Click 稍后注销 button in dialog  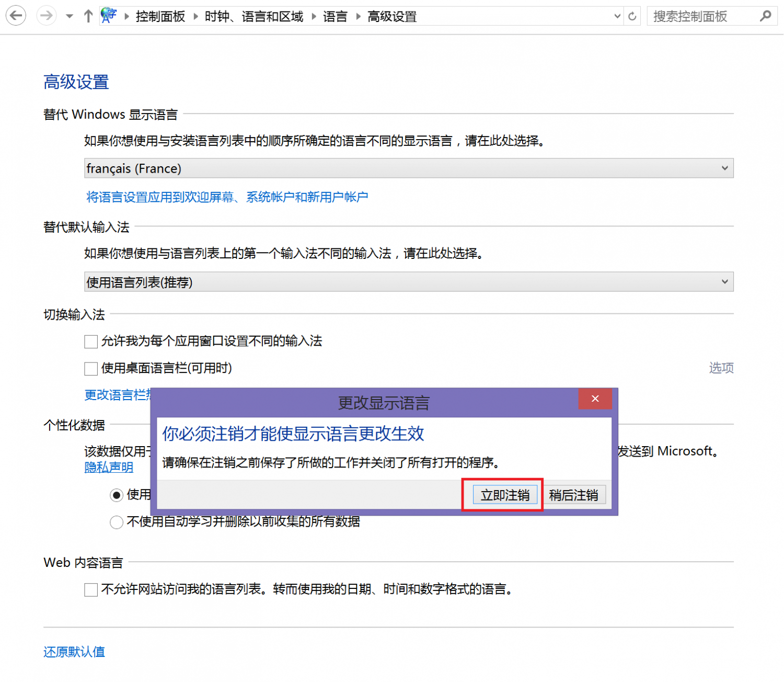click(574, 495)
